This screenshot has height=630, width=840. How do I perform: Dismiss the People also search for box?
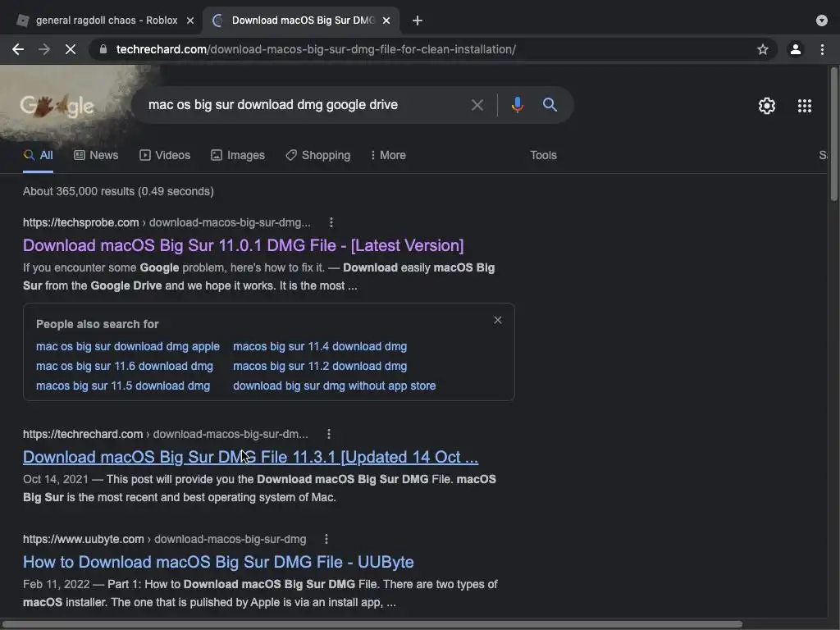click(x=498, y=321)
